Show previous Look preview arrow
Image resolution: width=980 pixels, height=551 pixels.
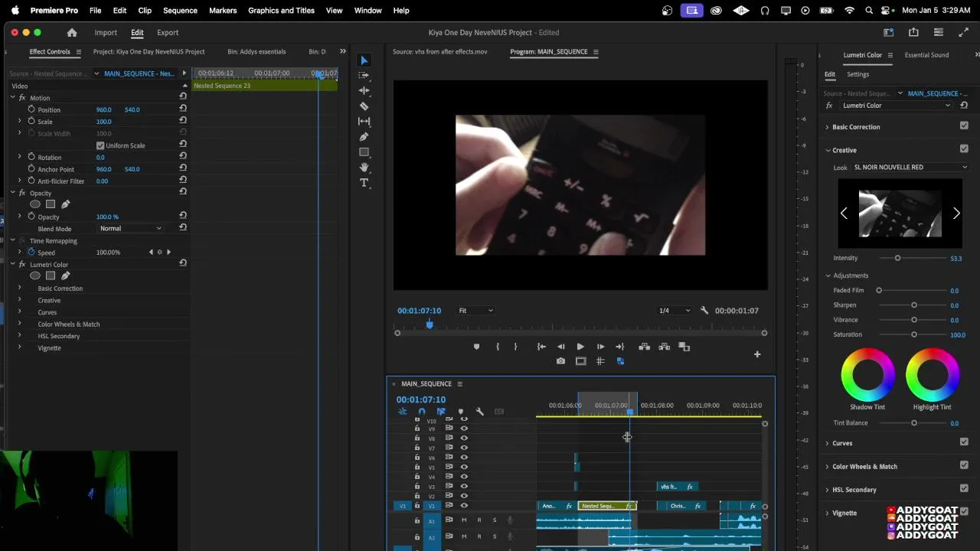pos(844,214)
